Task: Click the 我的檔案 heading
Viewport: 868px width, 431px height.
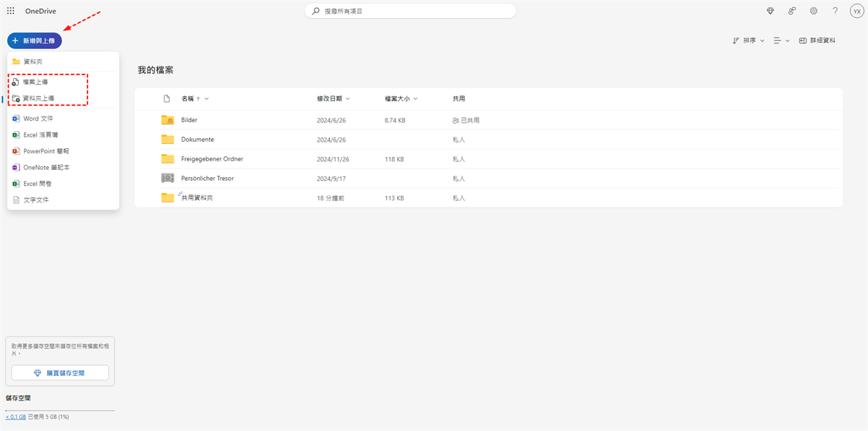Action: [x=156, y=70]
